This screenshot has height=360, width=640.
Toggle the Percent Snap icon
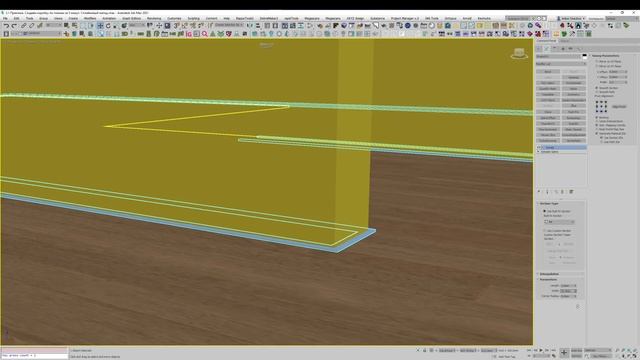(x=193, y=26)
